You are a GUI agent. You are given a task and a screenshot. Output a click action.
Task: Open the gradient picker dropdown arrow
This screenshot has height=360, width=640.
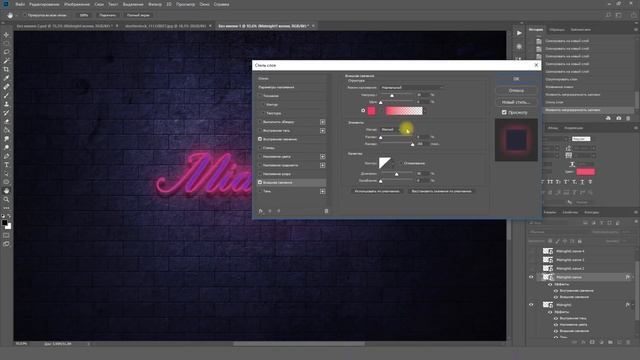coord(424,111)
